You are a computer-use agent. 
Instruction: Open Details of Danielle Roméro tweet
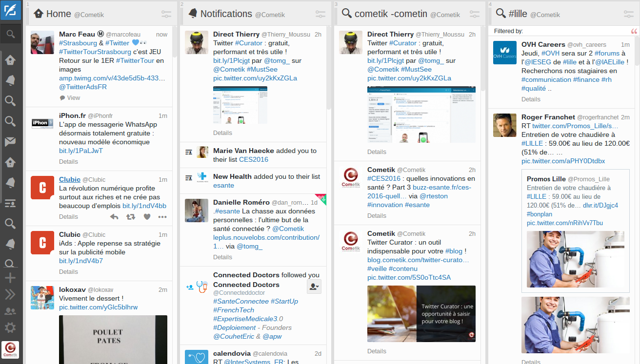[222, 257]
